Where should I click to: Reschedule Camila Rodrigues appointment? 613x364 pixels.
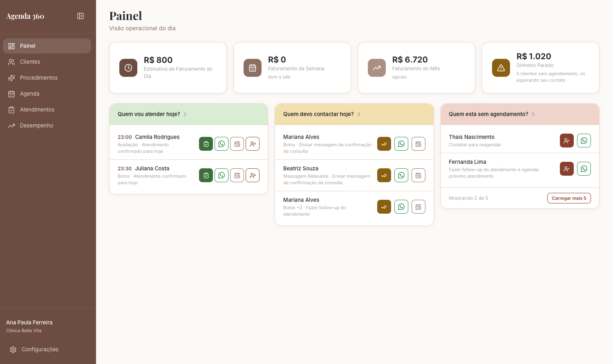(237, 144)
